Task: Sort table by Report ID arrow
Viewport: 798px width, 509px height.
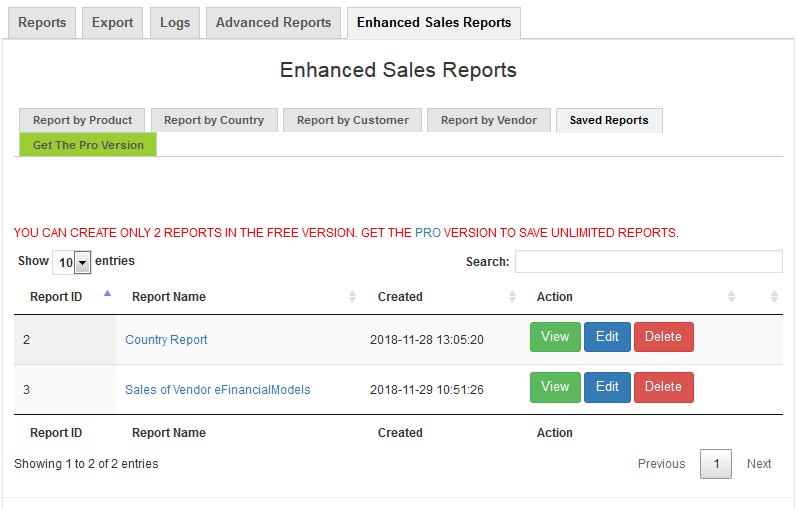Action: [x=107, y=293]
